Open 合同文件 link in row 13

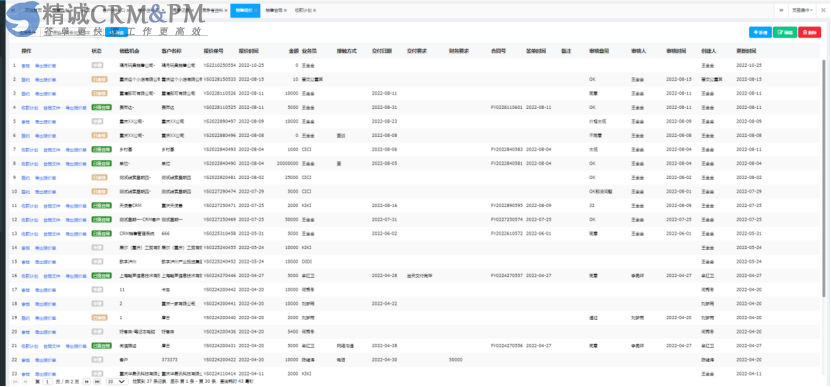[x=52, y=234]
